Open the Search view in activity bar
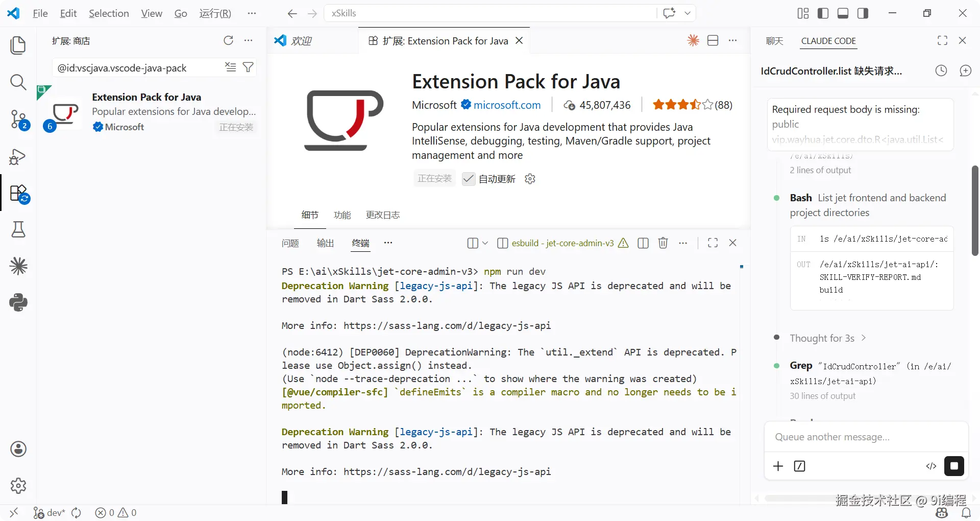The width and height of the screenshot is (980, 521). [x=18, y=82]
